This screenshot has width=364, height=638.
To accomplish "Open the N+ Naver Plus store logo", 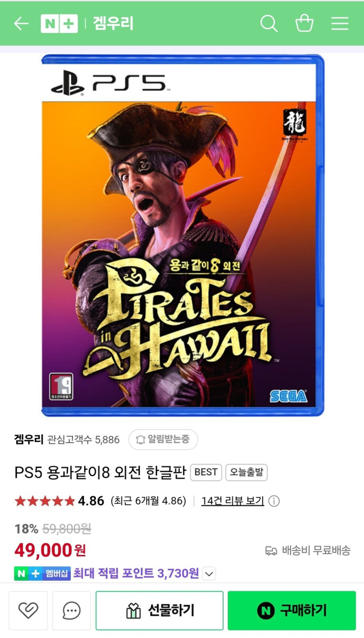I will (59, 24).
